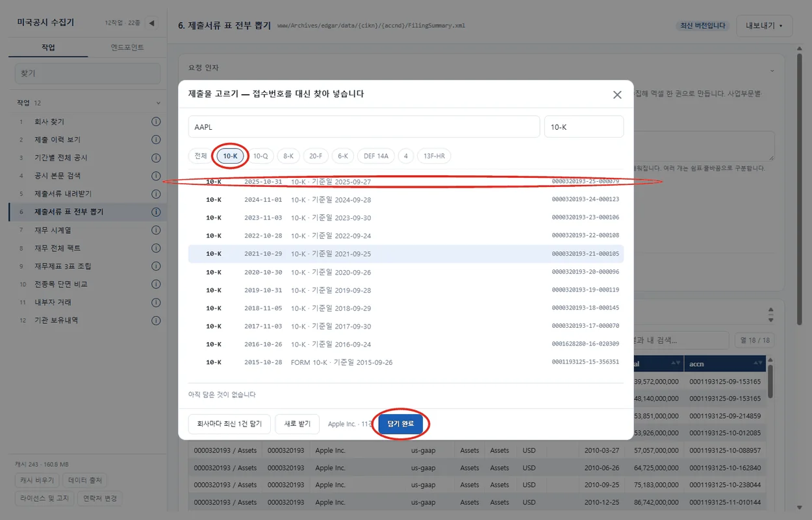Show info for 공시 본문 검색 task
Viewport: 812px width, 520px height.
pos(156,176)
